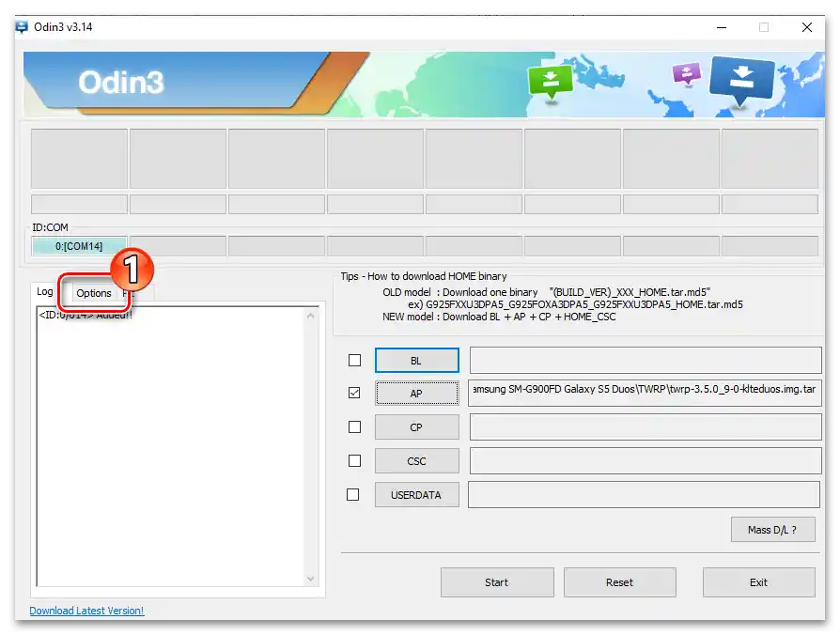Open the Options tab
The image size is (840, 635).
[94, 293]
